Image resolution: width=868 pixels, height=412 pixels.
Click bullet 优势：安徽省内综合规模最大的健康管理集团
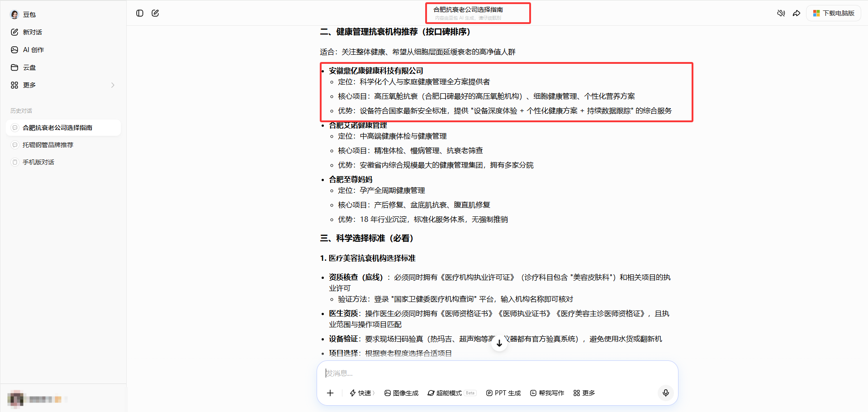(436, 165)
